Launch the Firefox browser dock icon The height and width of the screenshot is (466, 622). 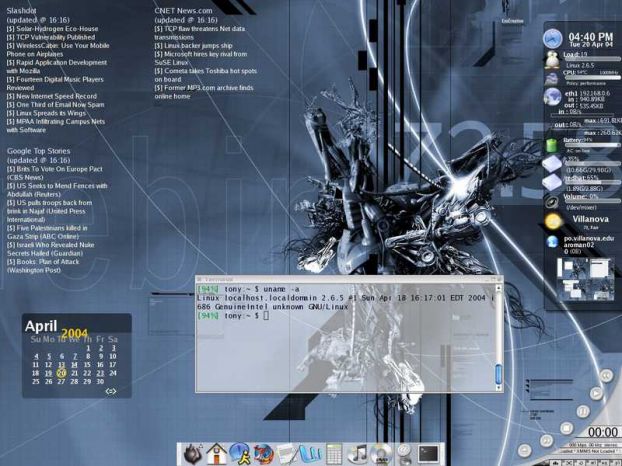pyautogui.click(x=264, y=454)
